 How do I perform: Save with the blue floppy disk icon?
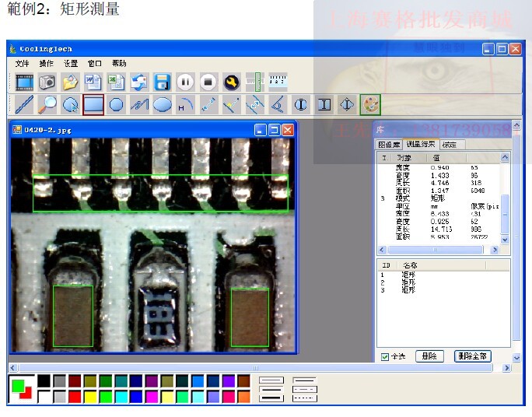(x=163, y=82)
